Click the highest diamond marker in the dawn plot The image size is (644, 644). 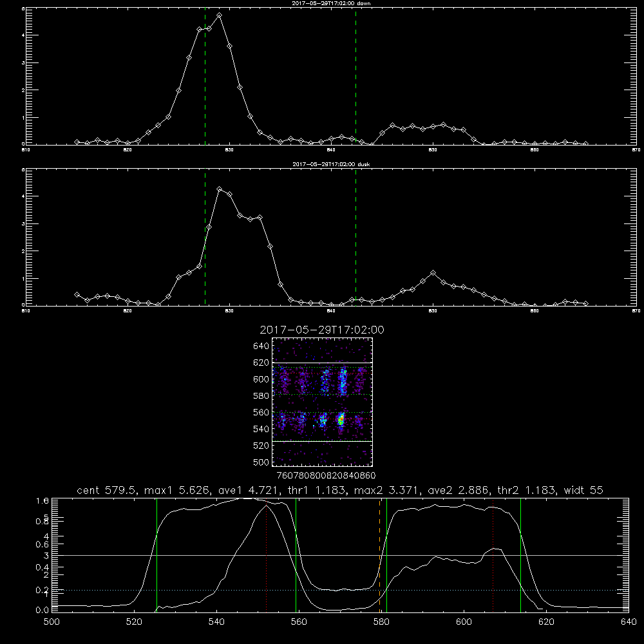point(220,15)
